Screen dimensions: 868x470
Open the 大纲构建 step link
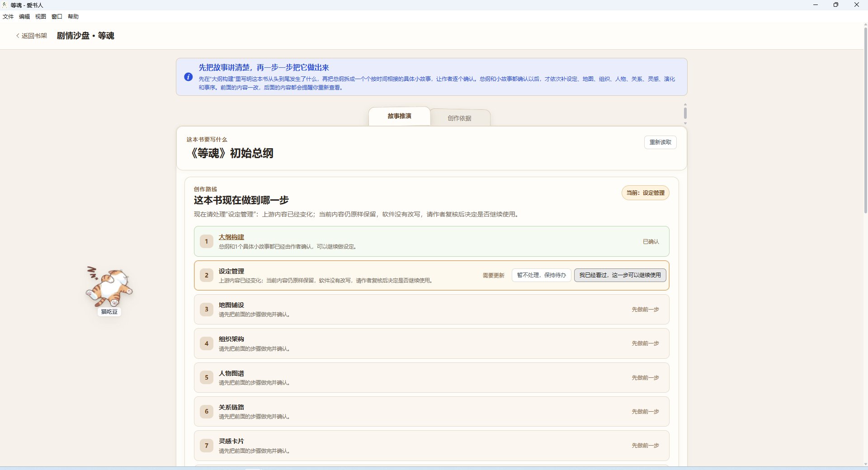(231, 237)
